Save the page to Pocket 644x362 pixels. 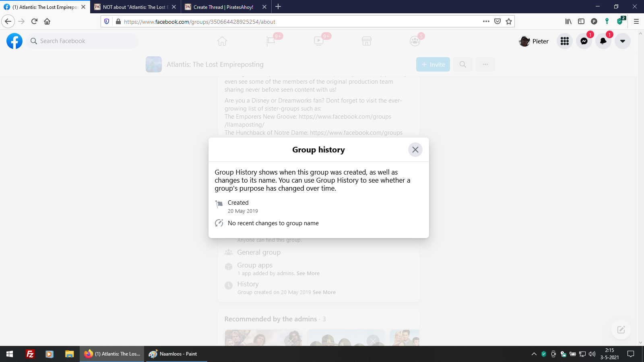(497, 21)
